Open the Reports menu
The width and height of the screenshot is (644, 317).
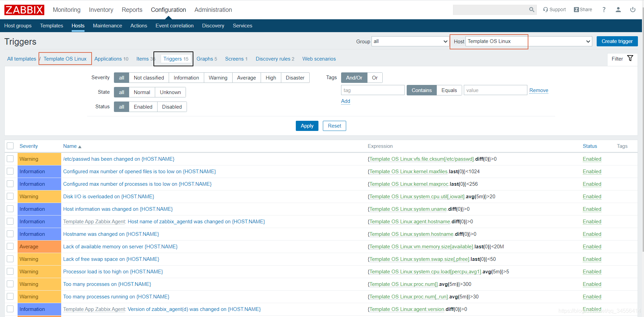(132, 10)
